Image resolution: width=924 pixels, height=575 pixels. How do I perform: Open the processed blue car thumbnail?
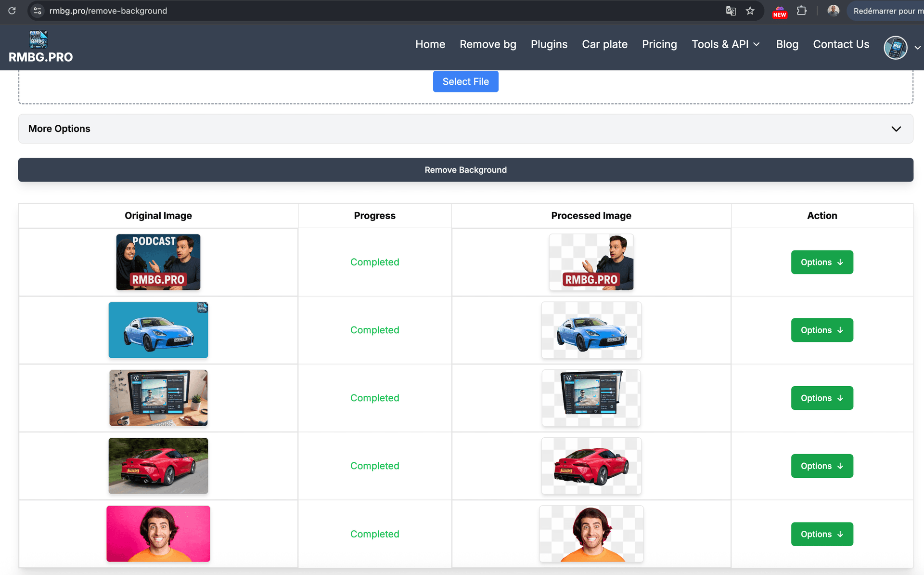click(591, 330)
